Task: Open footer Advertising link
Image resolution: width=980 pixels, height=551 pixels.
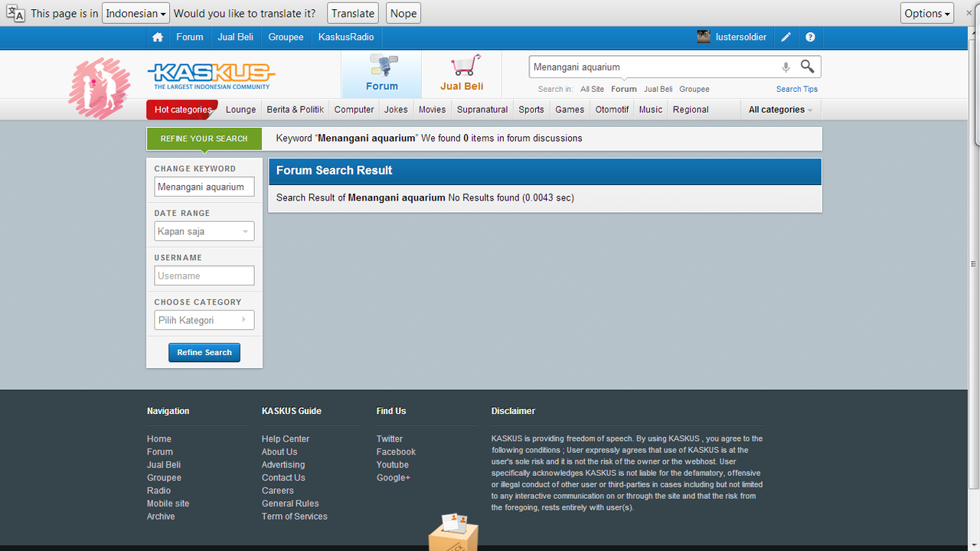Action: coord(283,465)
